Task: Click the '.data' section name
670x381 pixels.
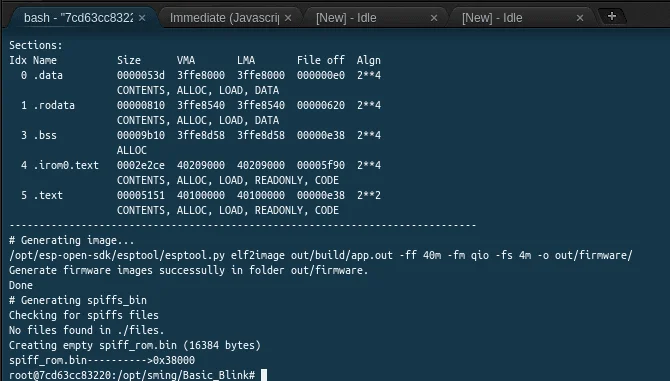Action: pos(48,75)
